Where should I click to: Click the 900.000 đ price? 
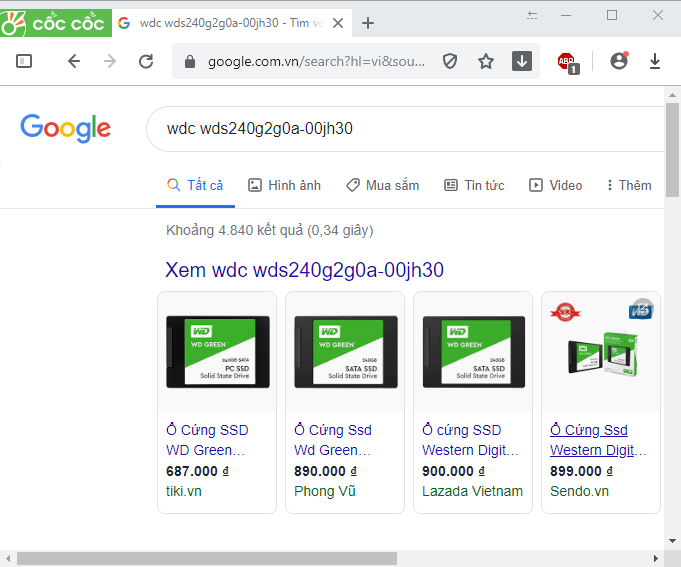[453, 471]
